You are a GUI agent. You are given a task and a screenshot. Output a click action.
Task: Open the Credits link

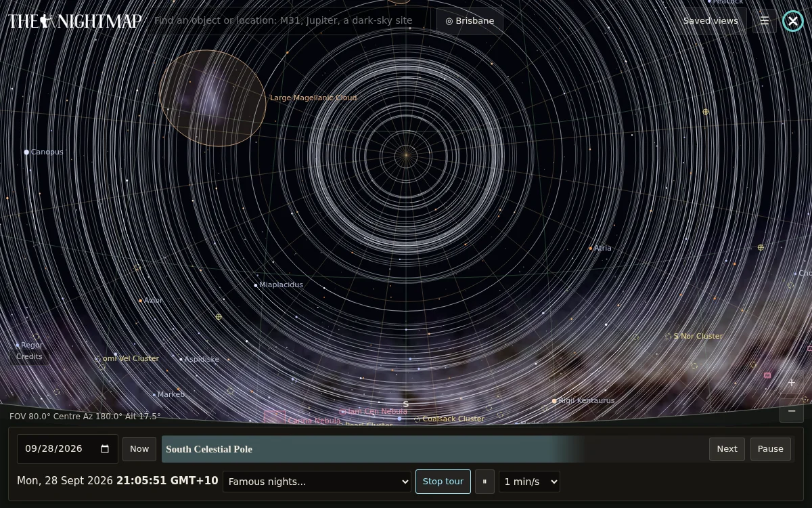tap(29, 357)
